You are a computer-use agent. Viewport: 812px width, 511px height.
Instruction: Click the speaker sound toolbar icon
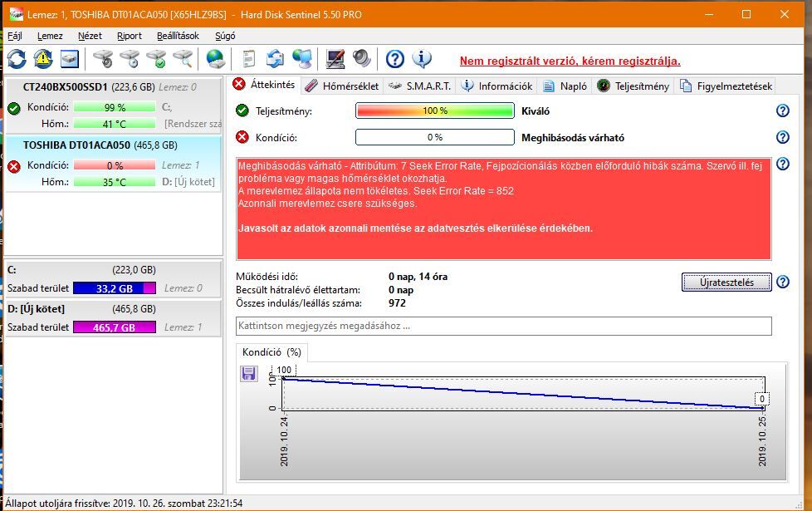(361, 59)
